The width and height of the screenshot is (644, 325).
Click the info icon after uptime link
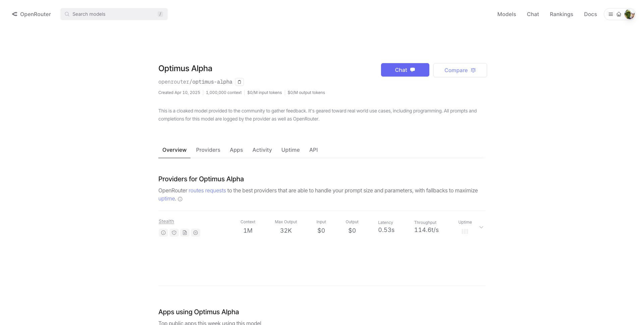(x=180, y=199)
